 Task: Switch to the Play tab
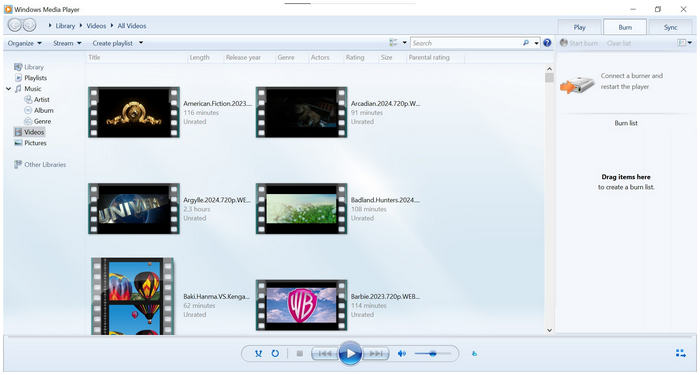coord(579,27)
